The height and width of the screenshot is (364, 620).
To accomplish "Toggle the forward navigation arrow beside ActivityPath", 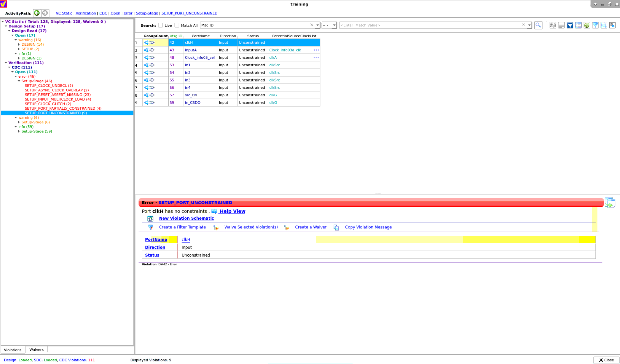I will point(45,13).
